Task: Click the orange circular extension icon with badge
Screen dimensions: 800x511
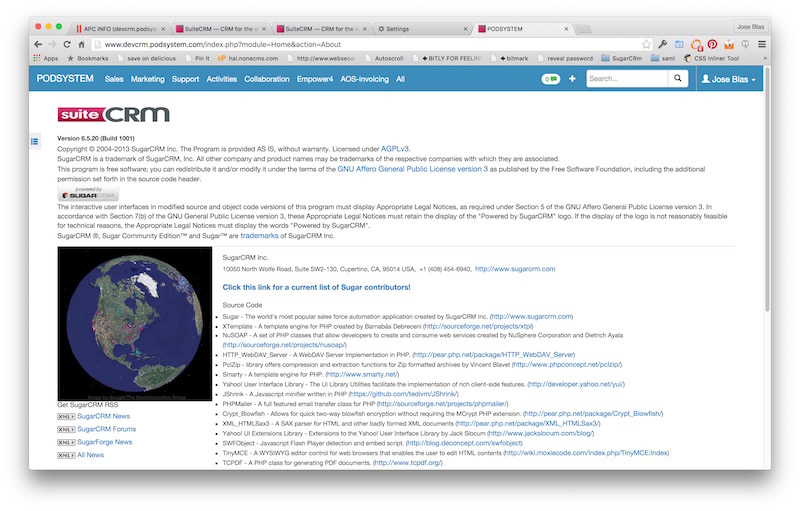Action: pos(696,45)
